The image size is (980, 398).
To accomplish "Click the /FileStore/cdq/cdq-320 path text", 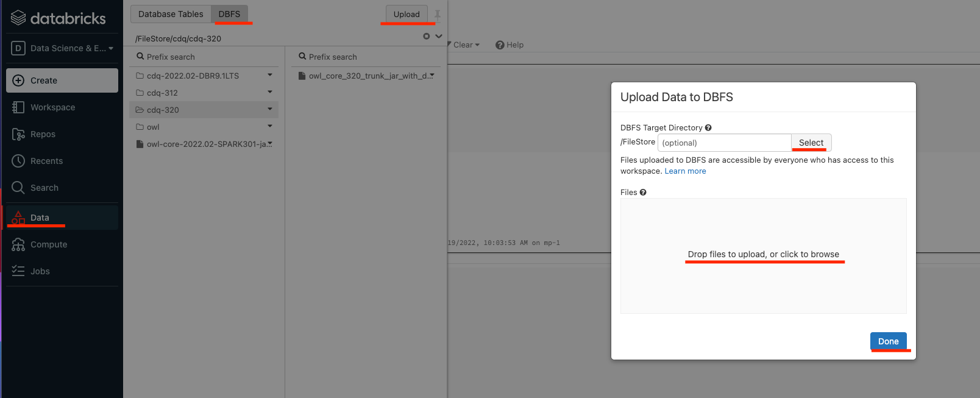I will point(178,38).
